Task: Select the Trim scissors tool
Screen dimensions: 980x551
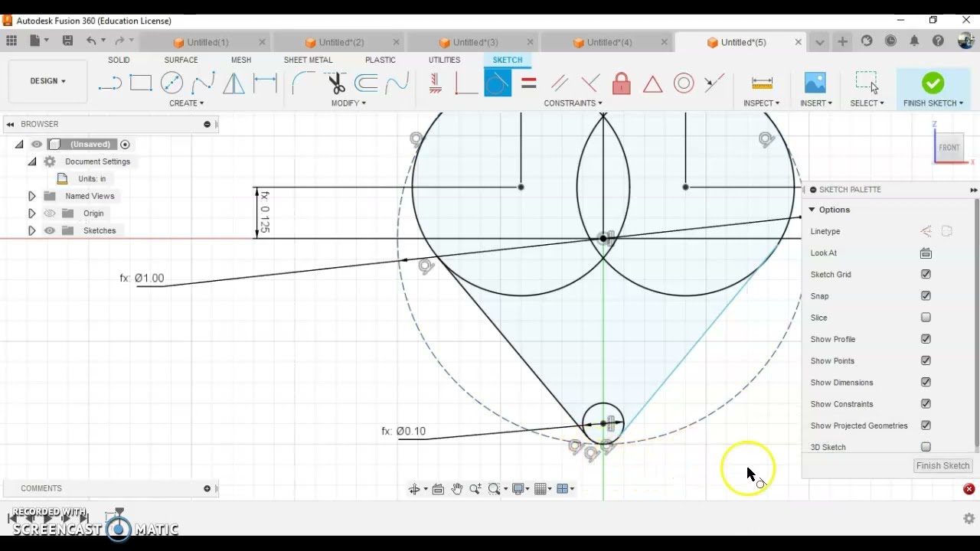Action: point(335,83)
